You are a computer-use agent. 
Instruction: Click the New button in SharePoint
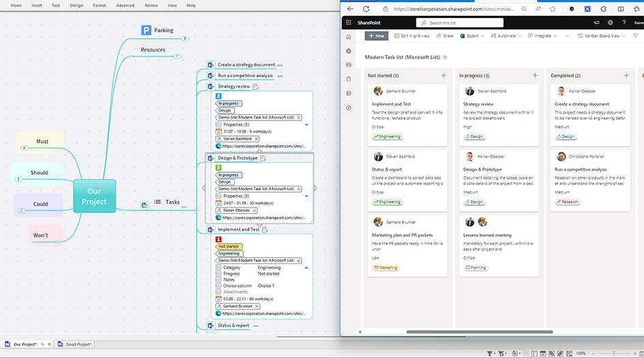(x=375, y=35)
